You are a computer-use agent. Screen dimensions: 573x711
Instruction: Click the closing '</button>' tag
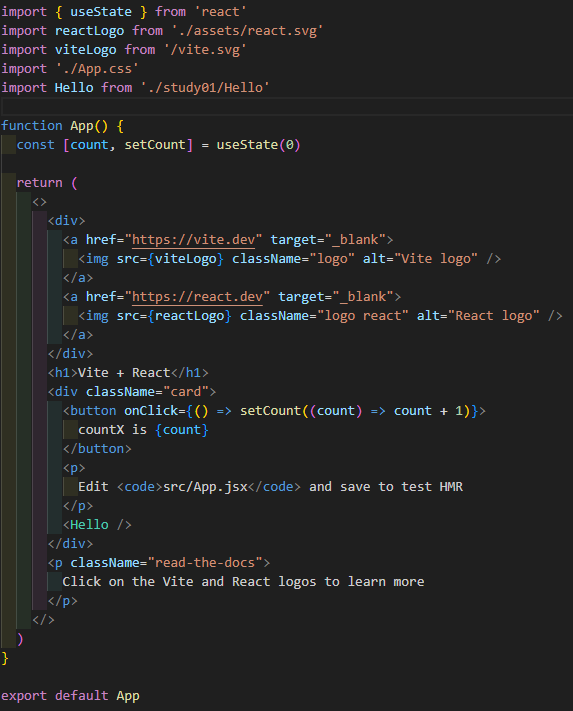(x=97, y=449)
